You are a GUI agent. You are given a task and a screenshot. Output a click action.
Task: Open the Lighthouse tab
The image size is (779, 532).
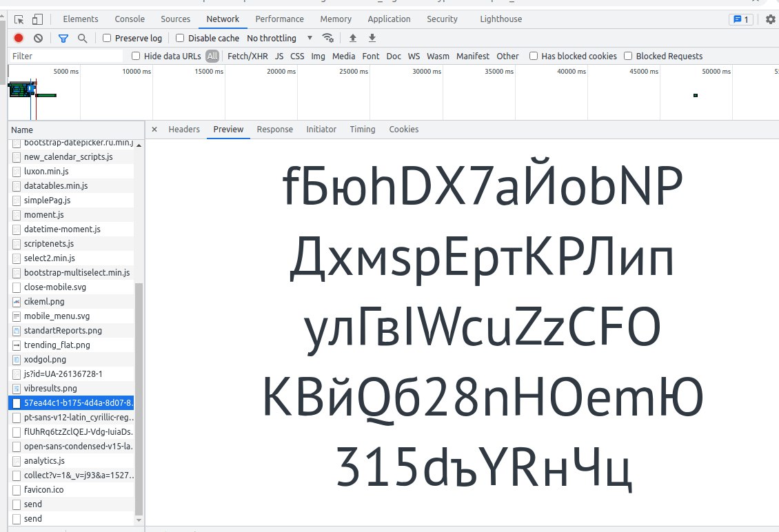500,19
